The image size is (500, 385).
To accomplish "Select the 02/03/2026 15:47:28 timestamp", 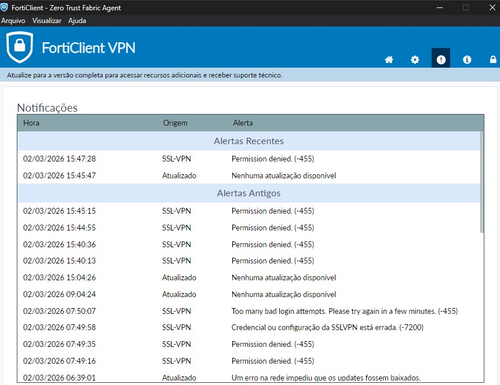I will (x=59, y=159).
